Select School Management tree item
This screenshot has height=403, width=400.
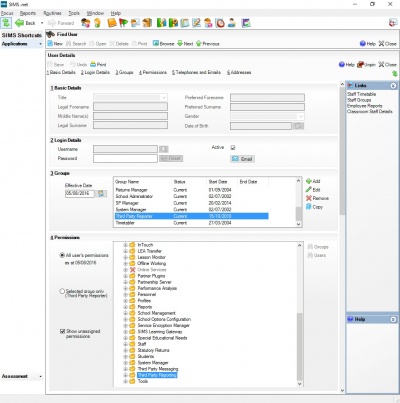[x=156, y=313]
